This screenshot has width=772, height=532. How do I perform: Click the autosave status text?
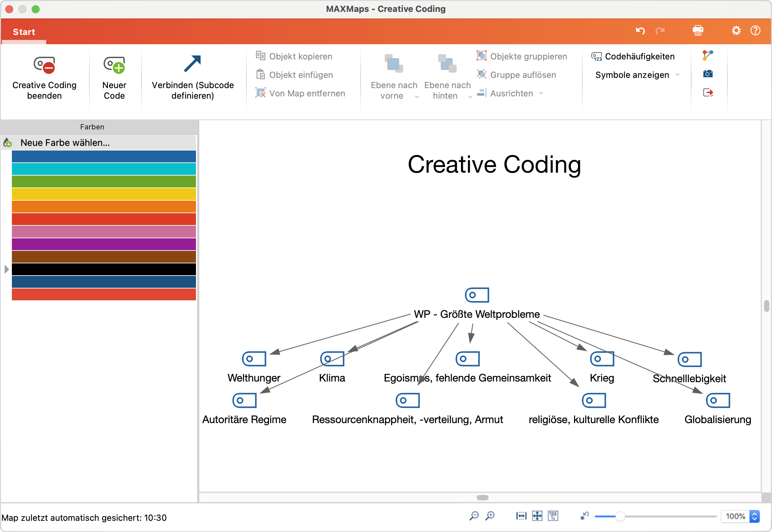[x=84, y=518]
